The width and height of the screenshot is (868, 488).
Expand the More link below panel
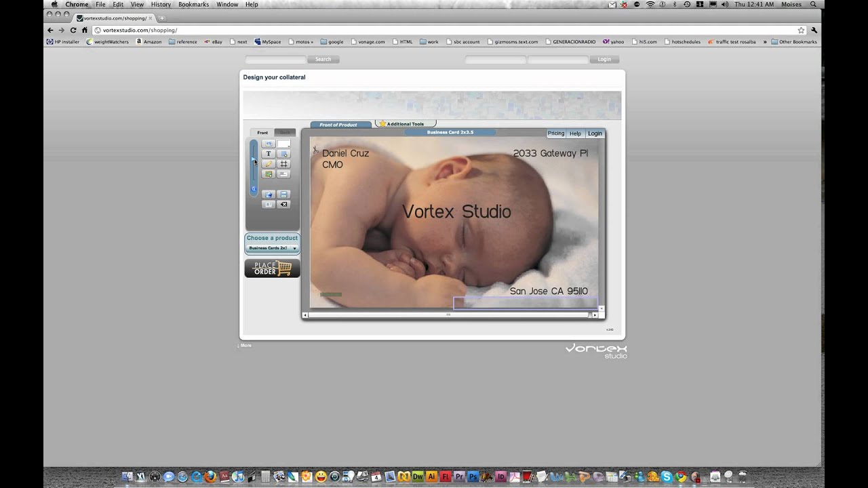(x=245, y=346)
